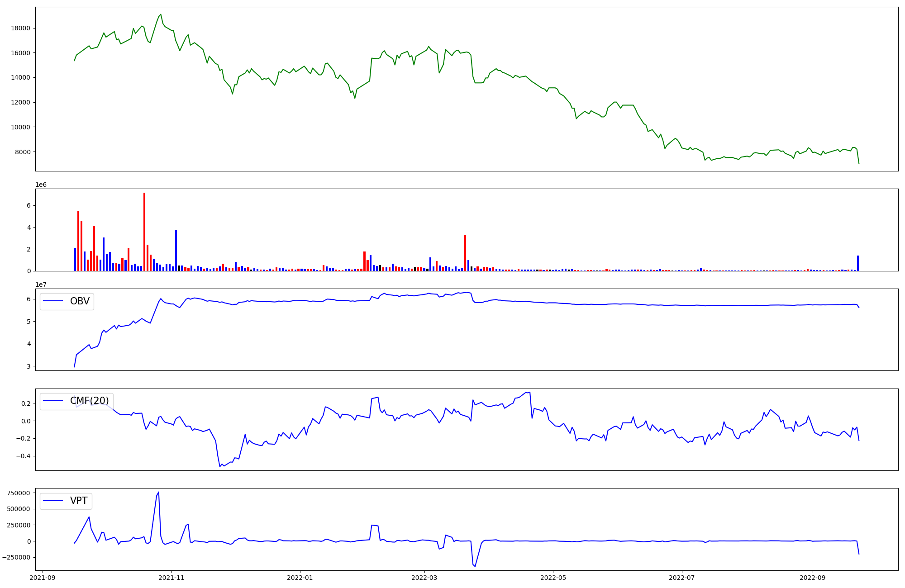This screenshot has height=588, width=905.
Task: Click the tall red volume bar in late March 2022
Action: click(x=465, y=253)
